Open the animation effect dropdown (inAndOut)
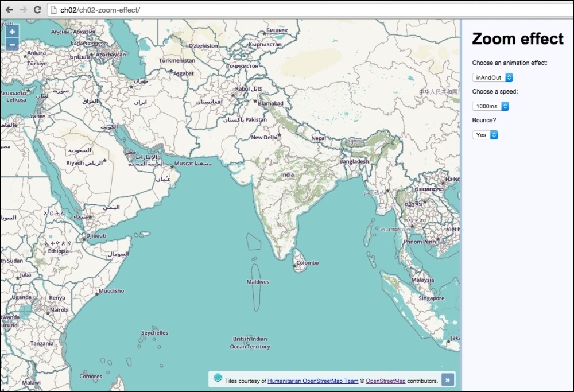574x392 pixels. [x=492, y=77]
